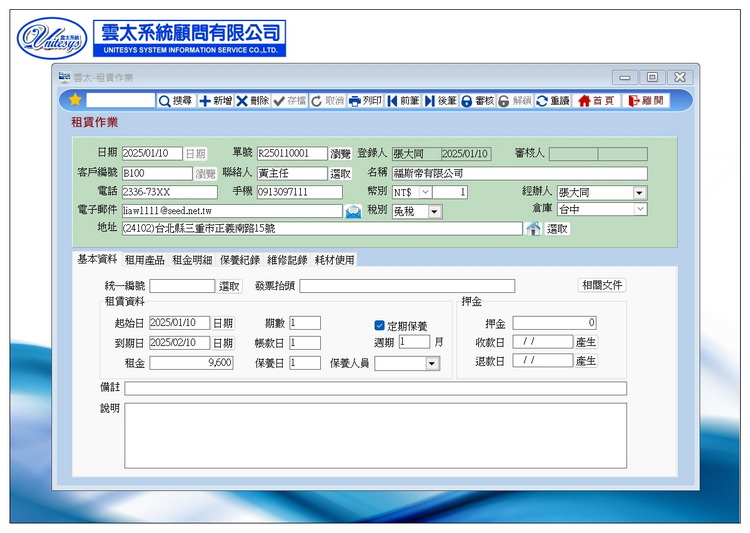Open the 保養紀錄 tab
This screenshot has width=750, height=533.
pos(240,260)
